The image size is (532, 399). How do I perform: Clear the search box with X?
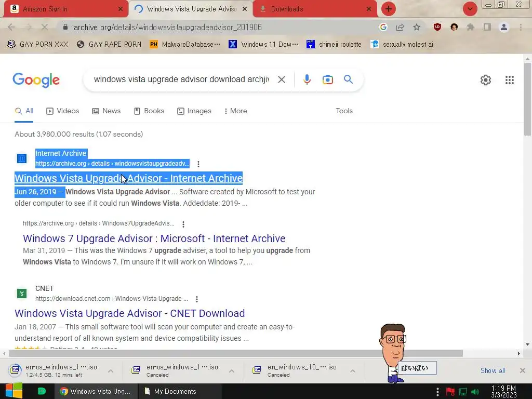point(281,79)
